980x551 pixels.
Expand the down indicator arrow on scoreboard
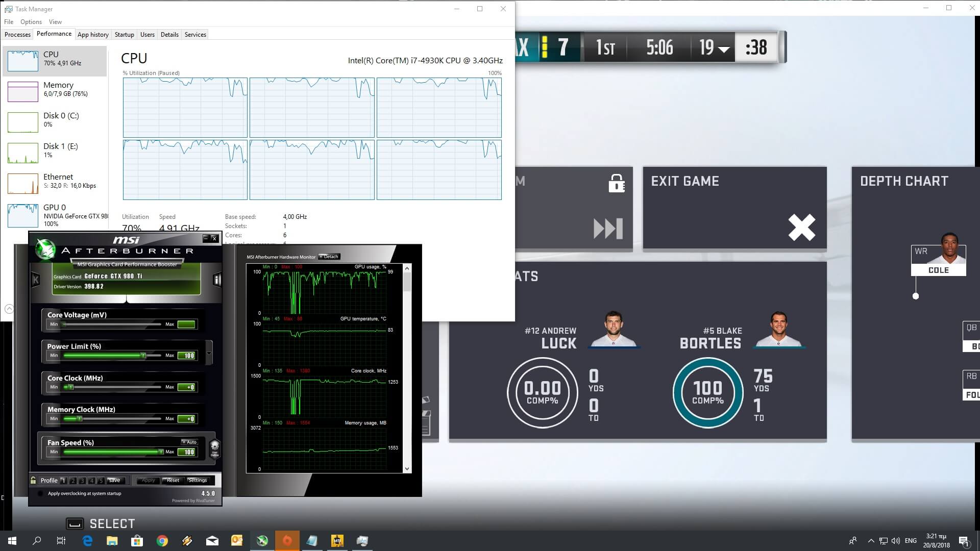click(724, 49)
